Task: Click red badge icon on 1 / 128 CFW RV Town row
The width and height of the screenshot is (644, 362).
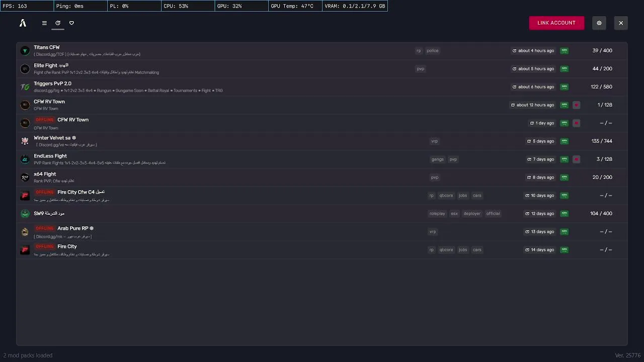Action: (x=577, y=105)
